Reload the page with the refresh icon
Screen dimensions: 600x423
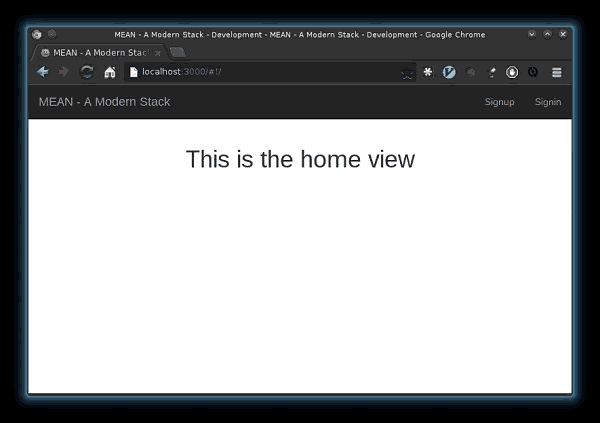point(87,72)
